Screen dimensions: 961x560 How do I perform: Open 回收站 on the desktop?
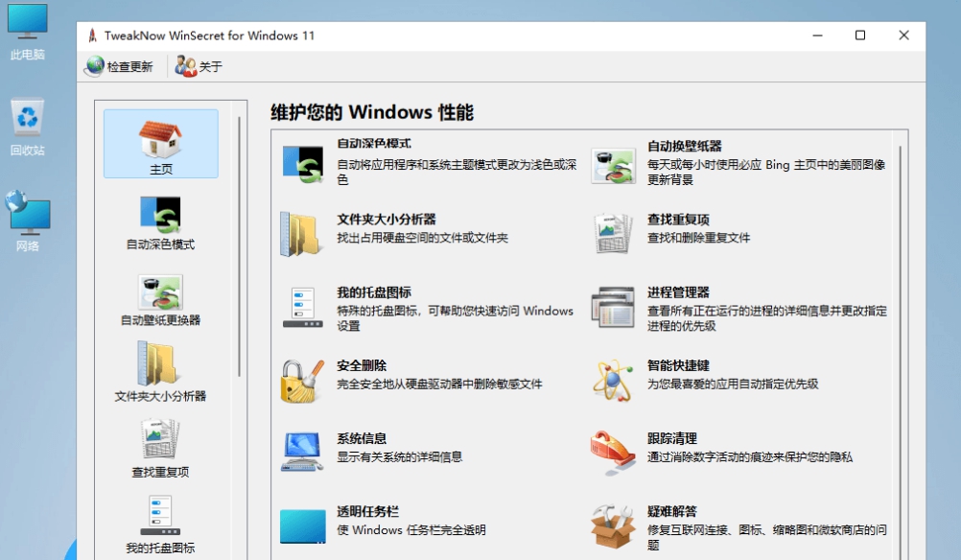28,127
